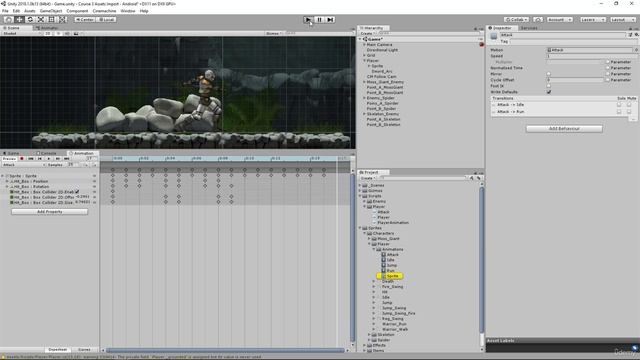Image resolution: width=640 pixels, height=360 pixels.
Task: Open the Layers dropdown
Action: 592,19
